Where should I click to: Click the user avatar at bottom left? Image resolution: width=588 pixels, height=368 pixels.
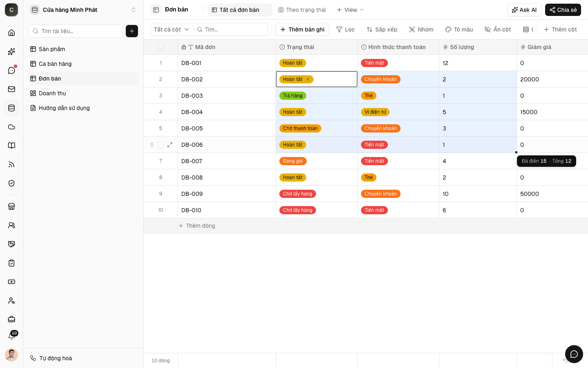11,355
